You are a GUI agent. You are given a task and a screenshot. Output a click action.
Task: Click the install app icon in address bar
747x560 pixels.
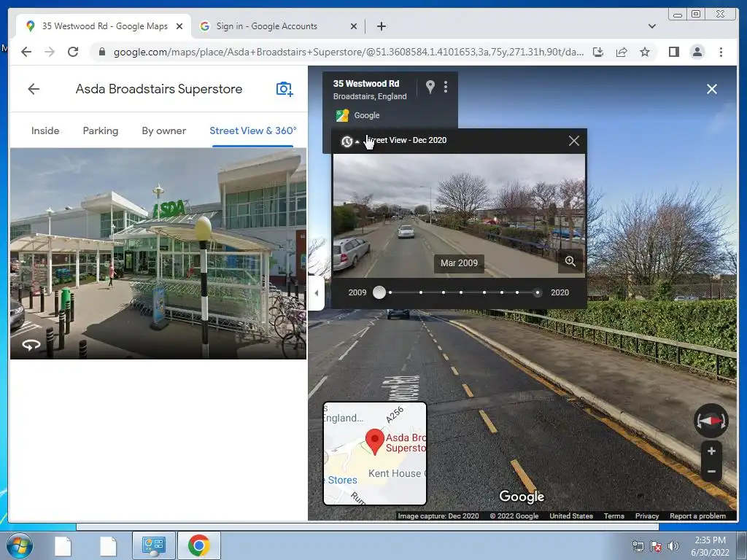pyautogui.click(x=598, y=52)
